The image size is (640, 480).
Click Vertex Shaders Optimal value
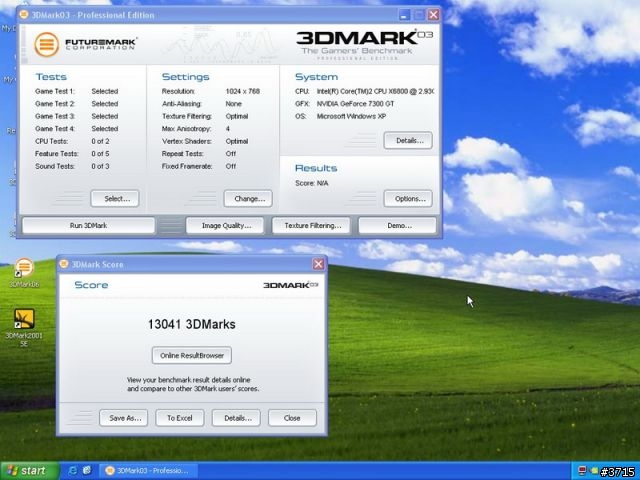[237, 141]
